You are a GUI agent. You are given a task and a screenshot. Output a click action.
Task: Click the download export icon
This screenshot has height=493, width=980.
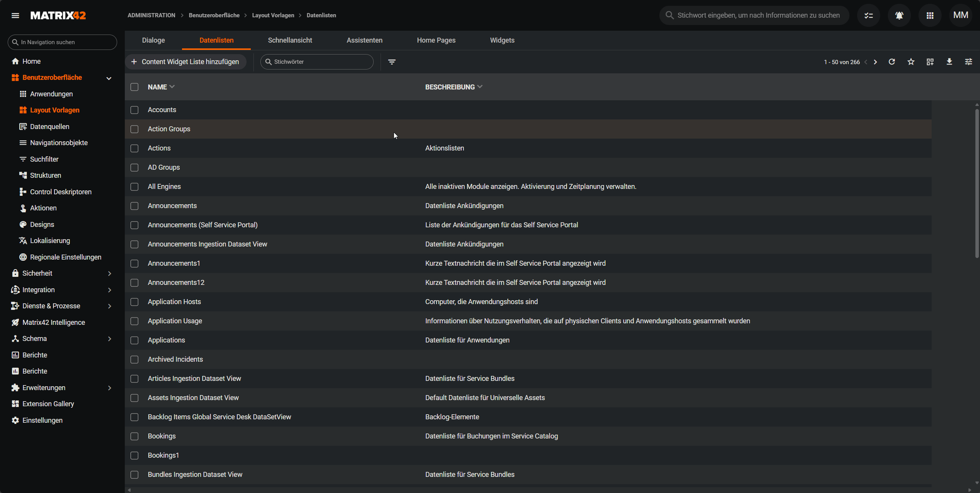(949, 62)
